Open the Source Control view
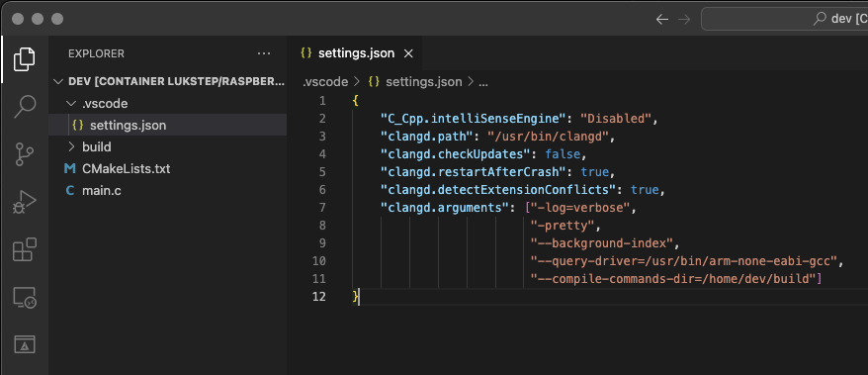 coord(24,154)
